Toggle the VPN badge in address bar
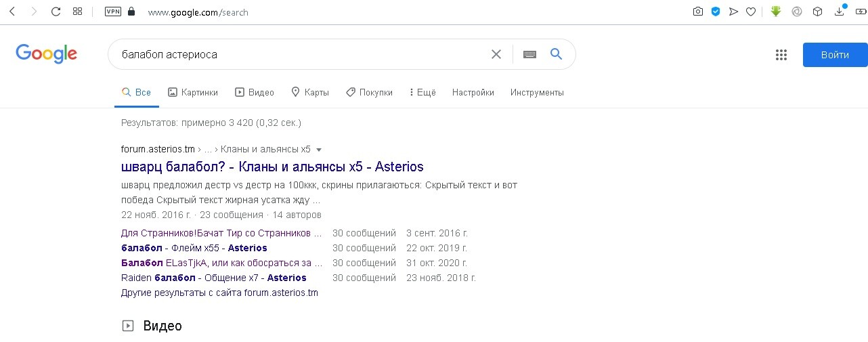868x342 pixels. coord(112,12)
